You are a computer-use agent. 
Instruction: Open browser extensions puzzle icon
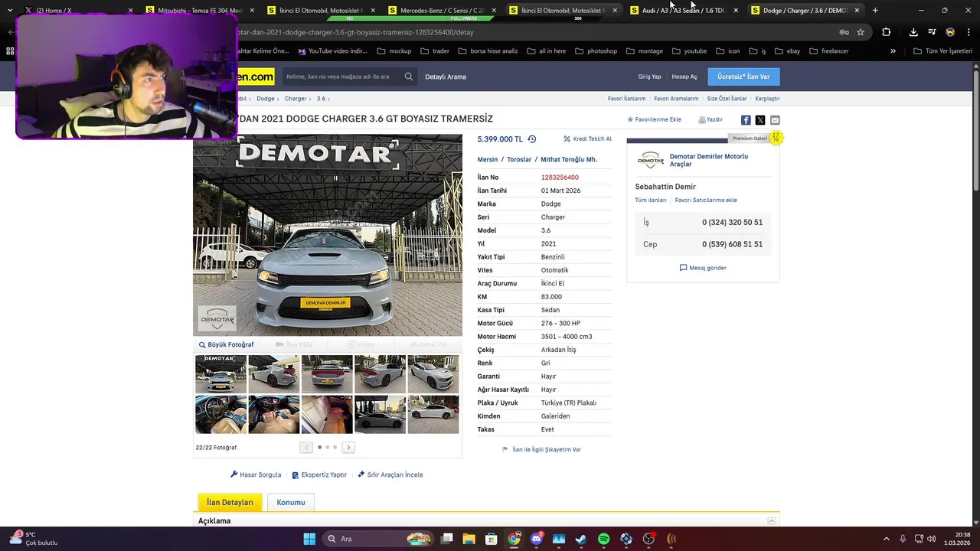tap(887, 32)
